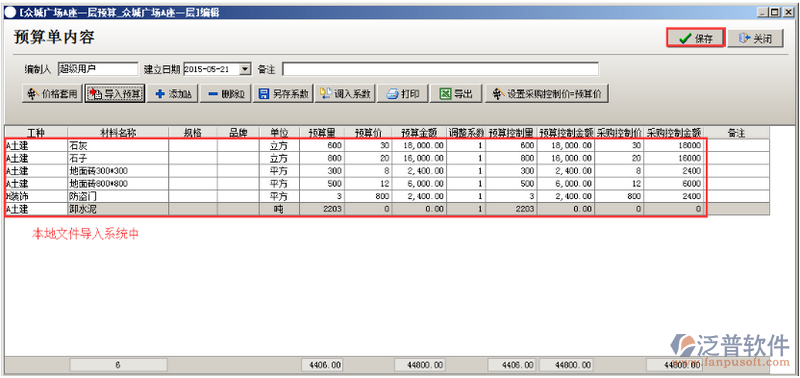Select the 石灰 material row
The width and height of the screenshot is (800, 378).
tap(356, 145)
